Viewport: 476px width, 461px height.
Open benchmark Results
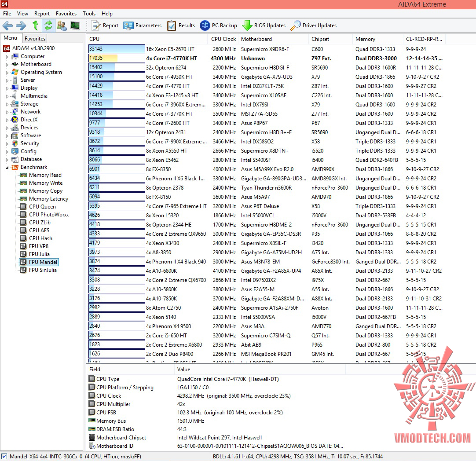pyautogui.click(x=181, y=26)
